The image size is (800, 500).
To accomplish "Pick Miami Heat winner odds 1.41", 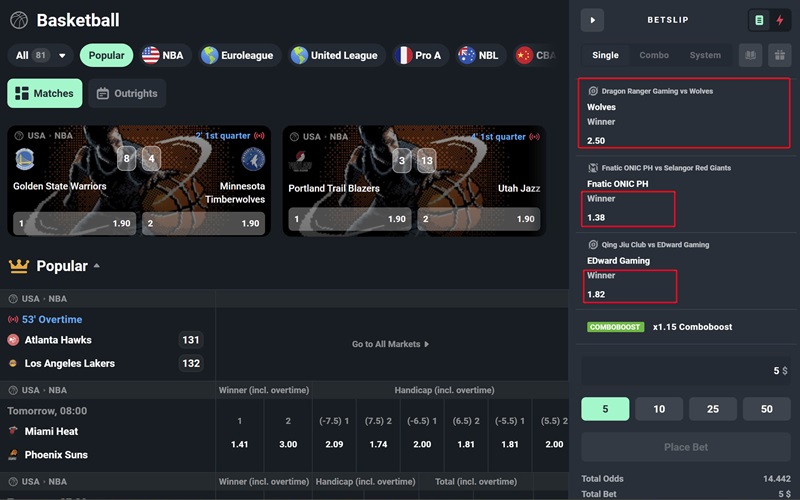I will point(240,443).
